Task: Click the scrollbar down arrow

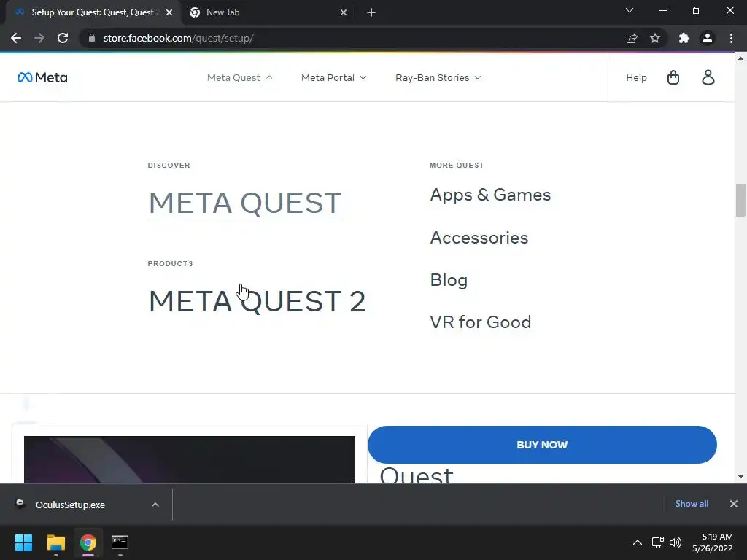Action: tap(740, 477)
